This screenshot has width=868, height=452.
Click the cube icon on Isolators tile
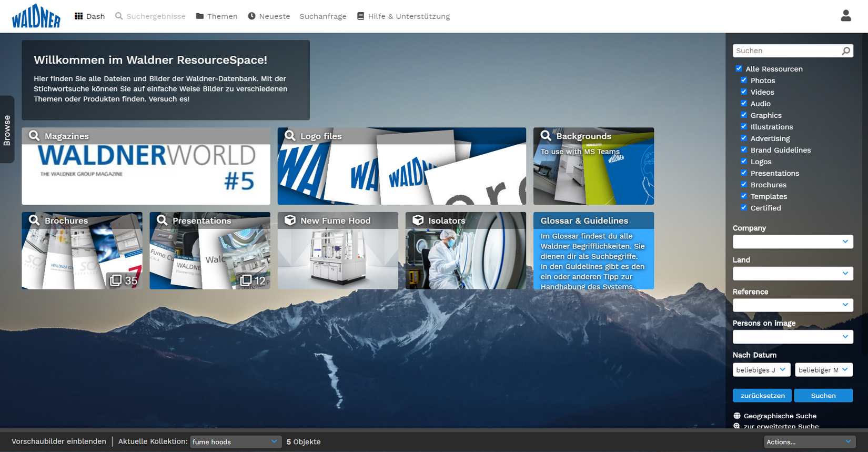(418, 220)
